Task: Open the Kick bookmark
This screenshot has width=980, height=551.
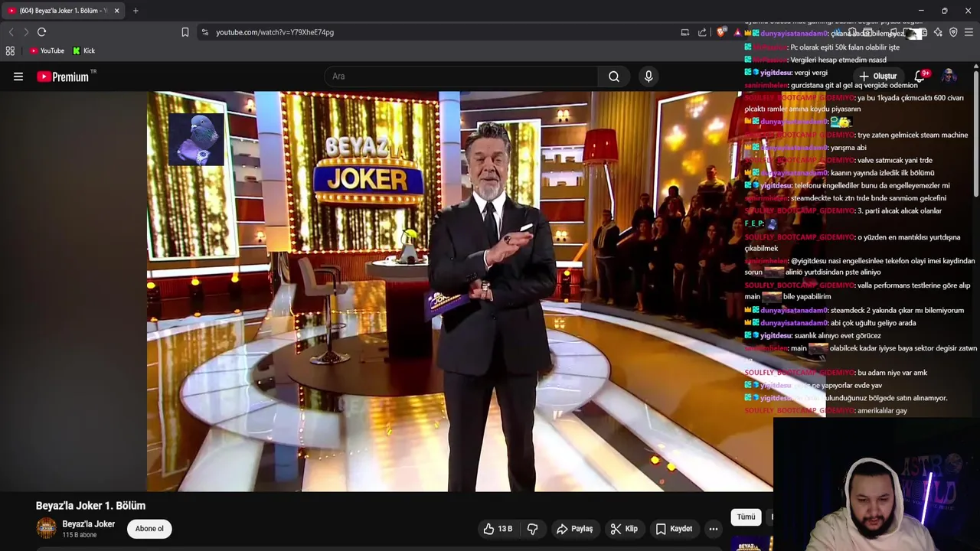Action: [x=84, y=51]
